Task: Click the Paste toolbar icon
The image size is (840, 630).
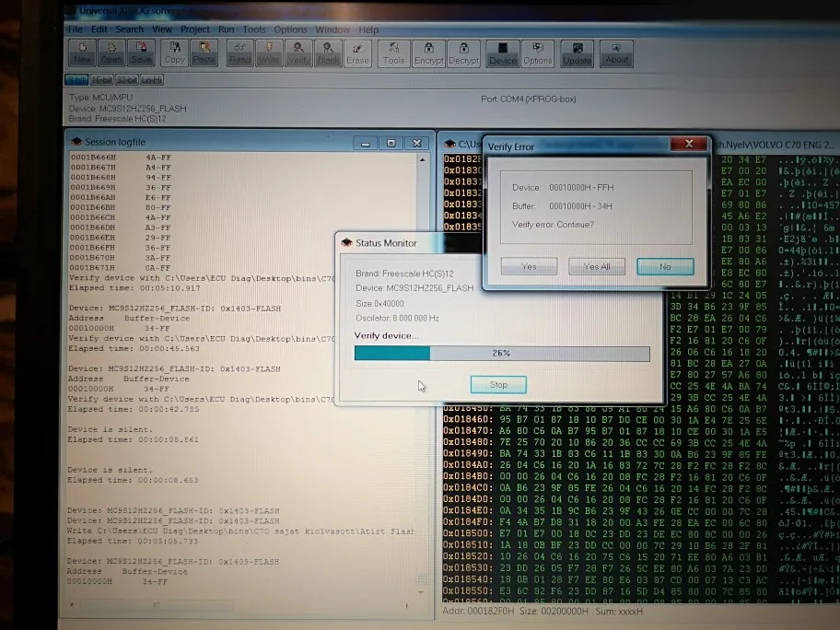Action: pos(204,53)
